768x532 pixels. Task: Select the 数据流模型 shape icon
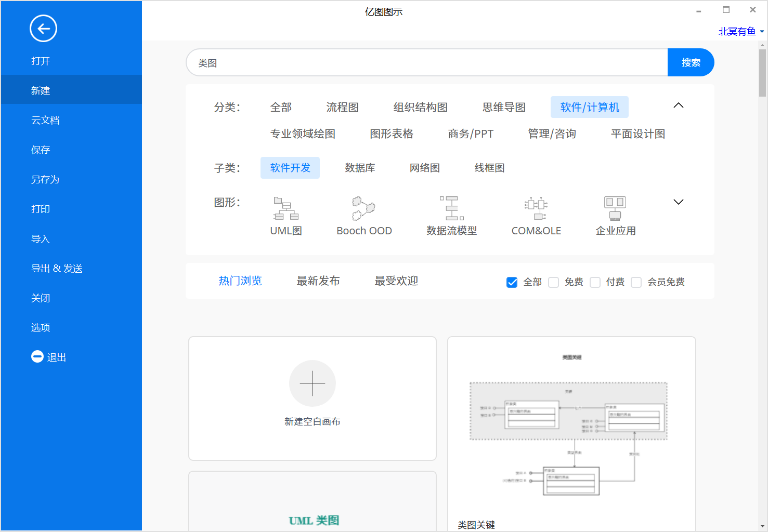tap(451, 208)
